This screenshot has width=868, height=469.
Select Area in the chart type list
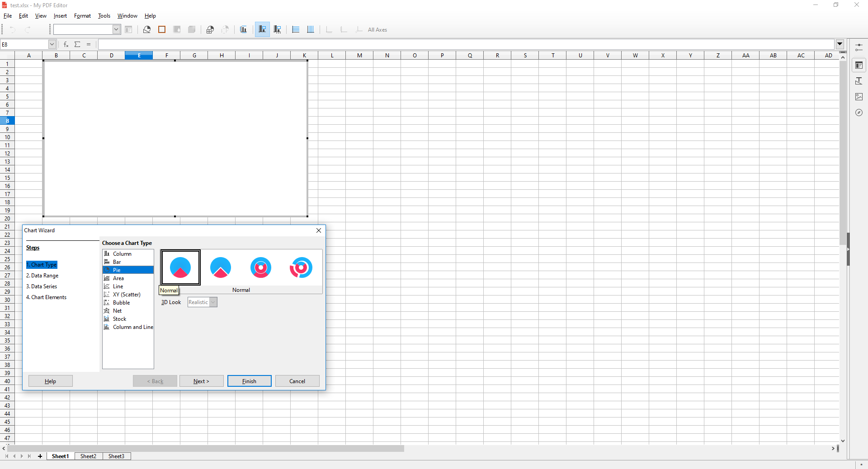pyautogui.click(x=128, y=278)
